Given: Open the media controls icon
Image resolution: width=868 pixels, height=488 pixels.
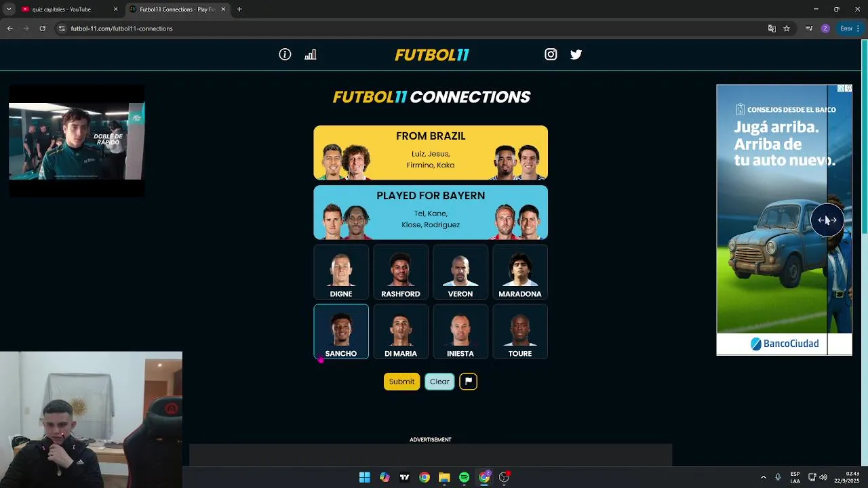Looking at the screenshot, I should pyautogui.click(x=809, y=28).
